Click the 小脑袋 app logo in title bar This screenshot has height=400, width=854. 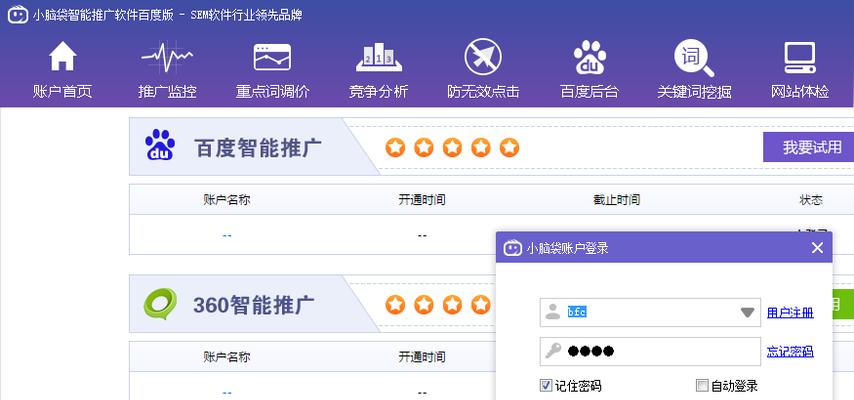[17, 14]
